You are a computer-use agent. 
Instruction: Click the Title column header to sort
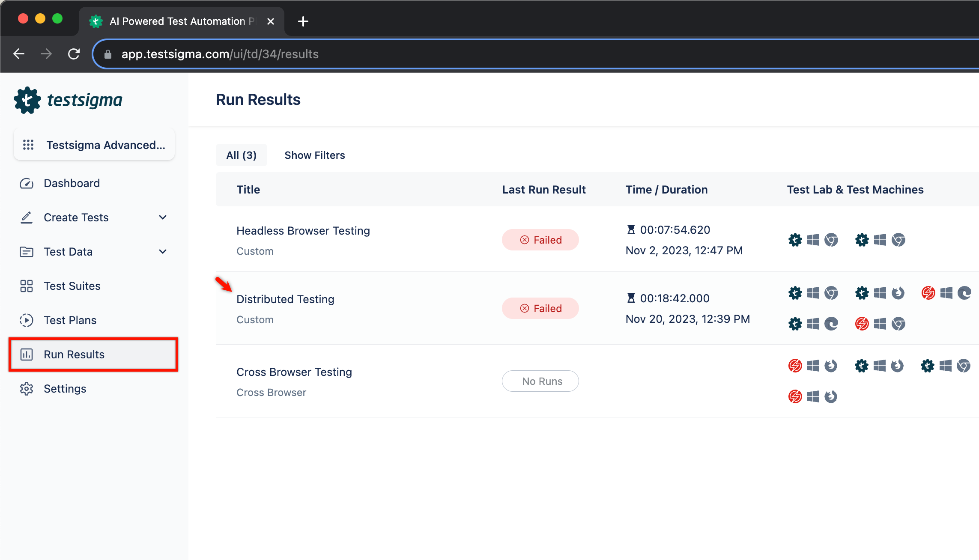(x=248, y=190)
